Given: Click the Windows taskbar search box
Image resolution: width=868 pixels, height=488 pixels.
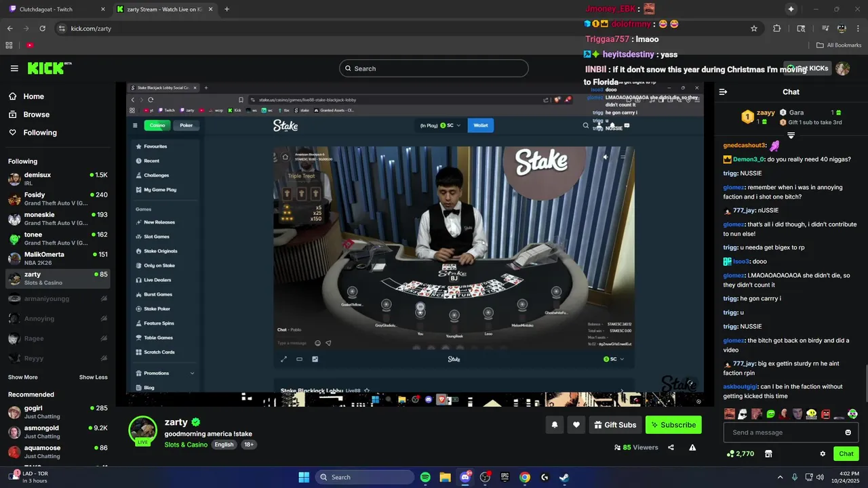Looking at the screenshot, I should (365, 477).
